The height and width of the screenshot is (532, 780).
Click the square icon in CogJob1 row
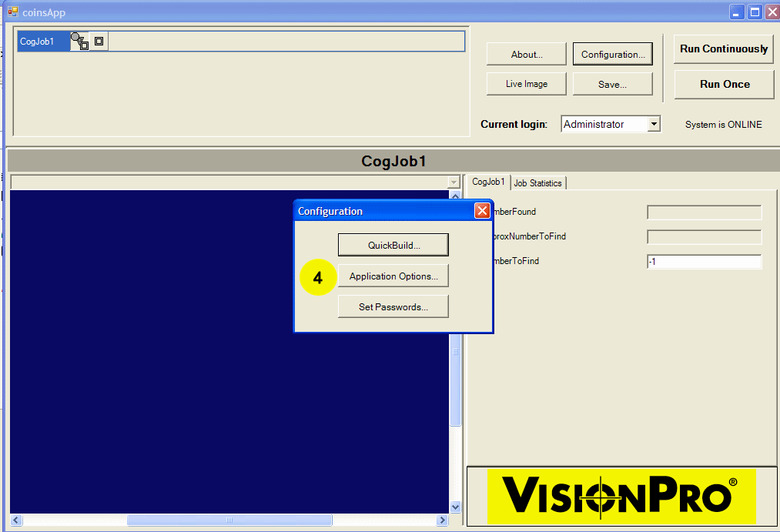tap(99, 42)
